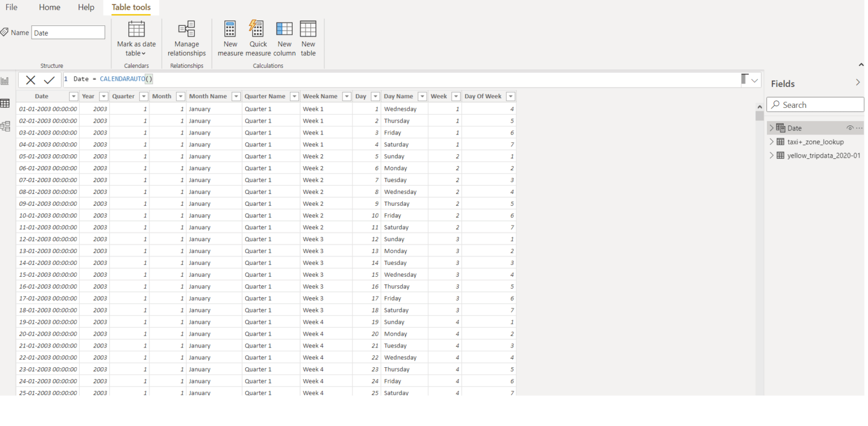Cancel the formula edit with the X button
The height and width of the screenshot is (426, 868).
click(30, 80)
